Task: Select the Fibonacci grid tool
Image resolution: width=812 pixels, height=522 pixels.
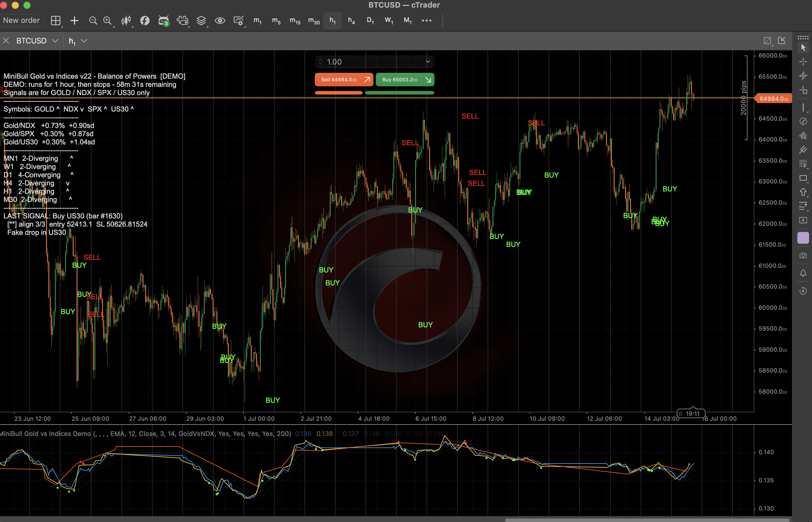Action: point(803,164)
